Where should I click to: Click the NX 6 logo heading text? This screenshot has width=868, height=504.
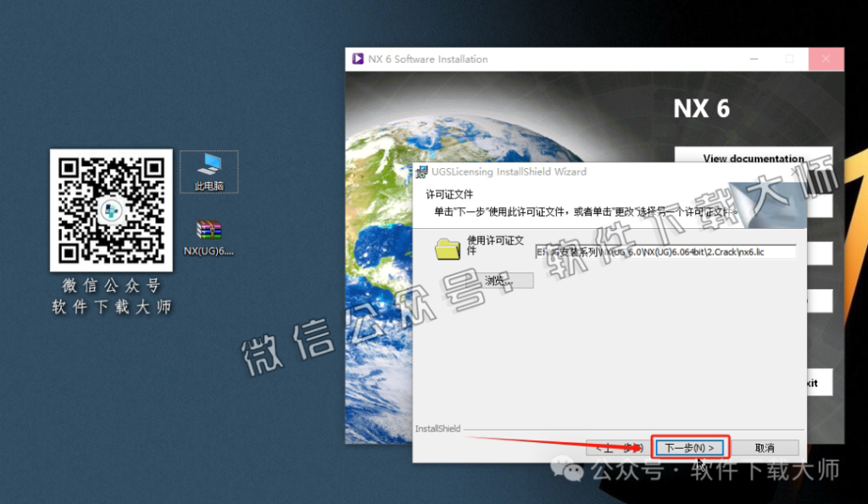(x=701, y=109)
